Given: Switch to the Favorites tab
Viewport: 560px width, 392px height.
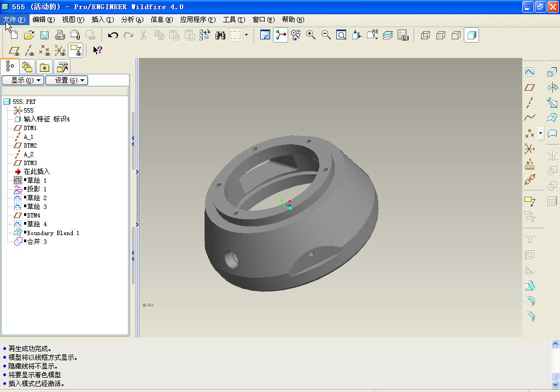Looking at the screenshot, I should point(44,67).
